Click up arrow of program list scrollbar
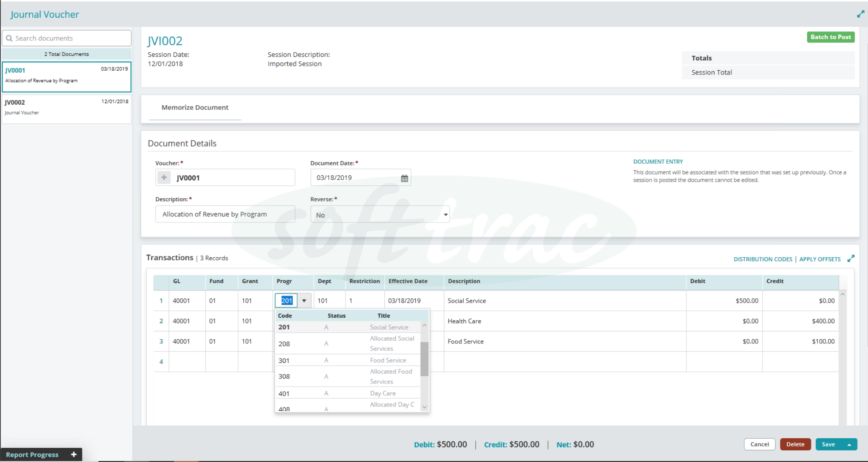This screenshot has width=868, height=462. click(x=425, y=325)
